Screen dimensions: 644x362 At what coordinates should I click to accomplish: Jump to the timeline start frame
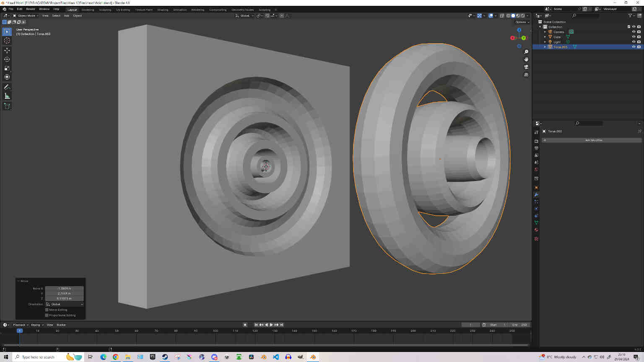[256, 325]
